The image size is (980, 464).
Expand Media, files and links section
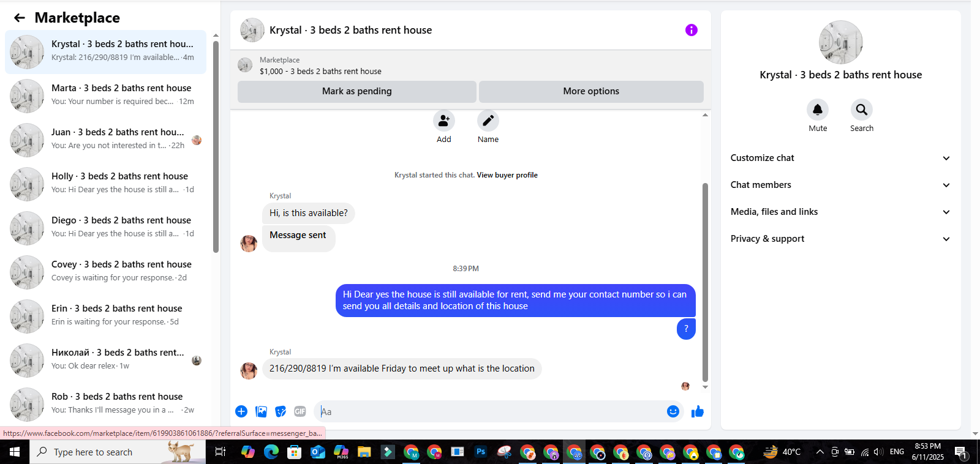click(840, 212)
